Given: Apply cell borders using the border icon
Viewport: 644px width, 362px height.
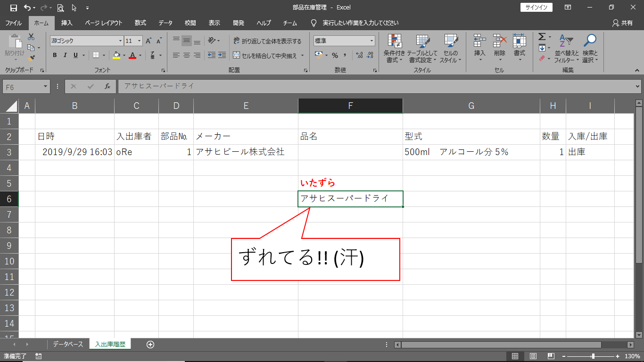Looking at the screenshot, I should tap(96, 55).
